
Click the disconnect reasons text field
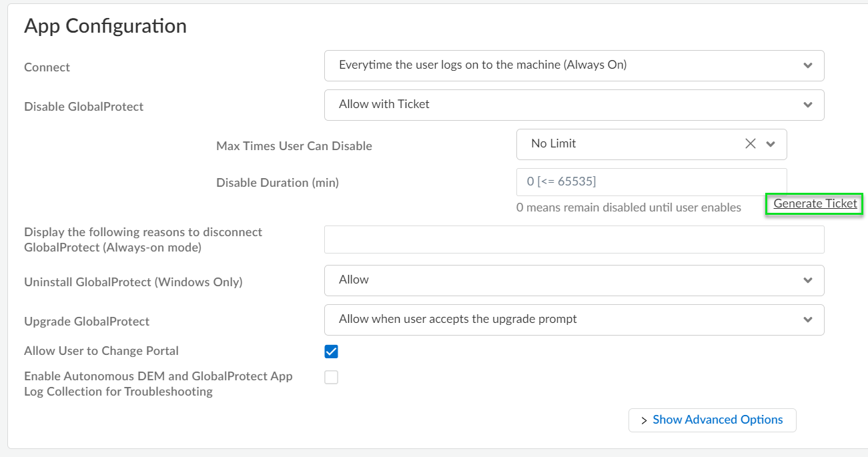click(574, 240)
